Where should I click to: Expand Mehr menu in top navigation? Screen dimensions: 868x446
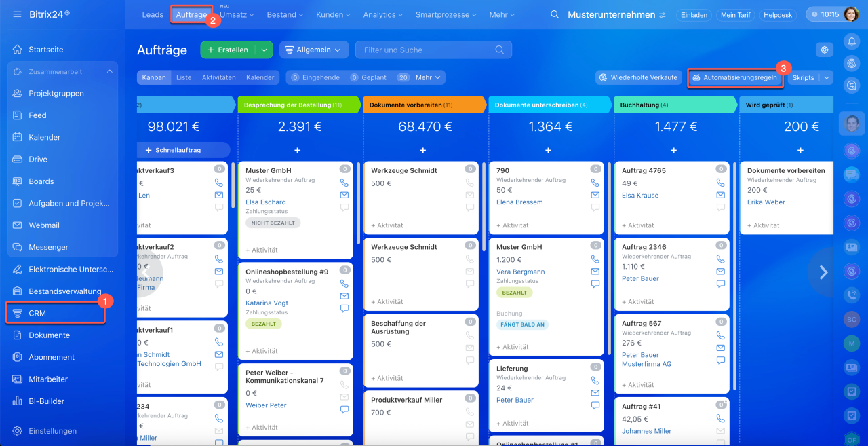click(502, 15)
